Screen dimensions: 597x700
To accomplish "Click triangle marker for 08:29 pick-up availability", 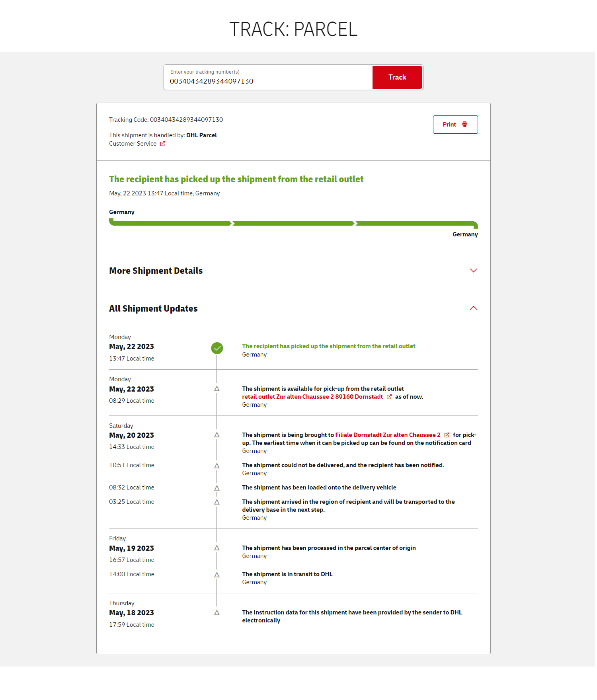I will coord(217,389).
